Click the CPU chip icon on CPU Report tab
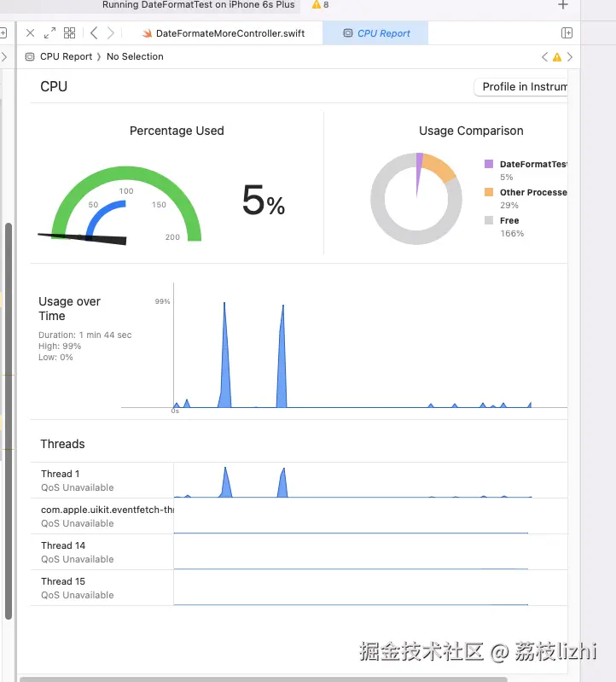 pyautogui.click(x=348, y=33)
